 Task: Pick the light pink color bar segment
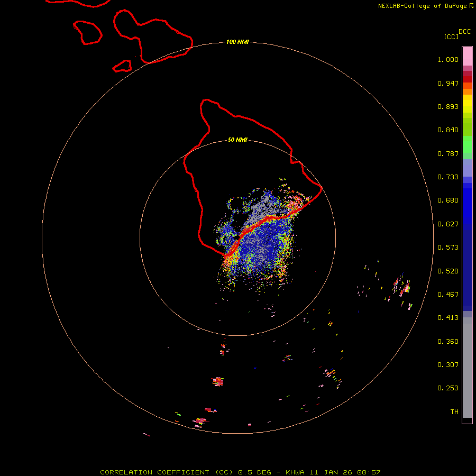pos(467,57)
